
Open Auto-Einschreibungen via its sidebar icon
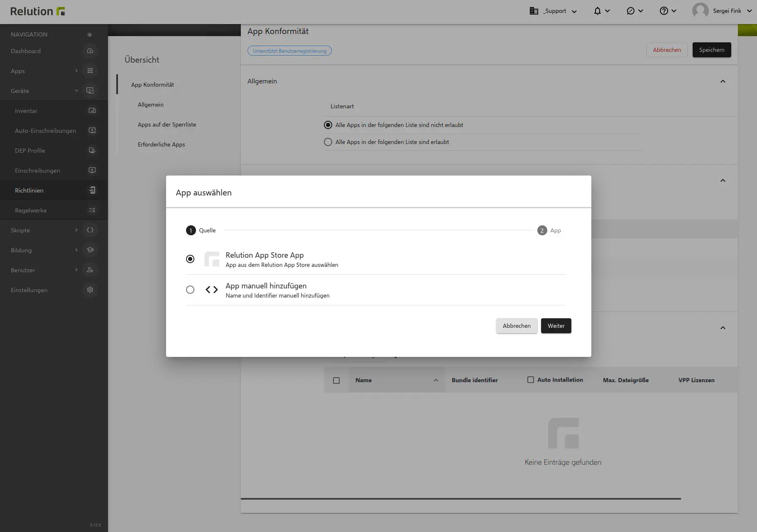click(92, 130)
